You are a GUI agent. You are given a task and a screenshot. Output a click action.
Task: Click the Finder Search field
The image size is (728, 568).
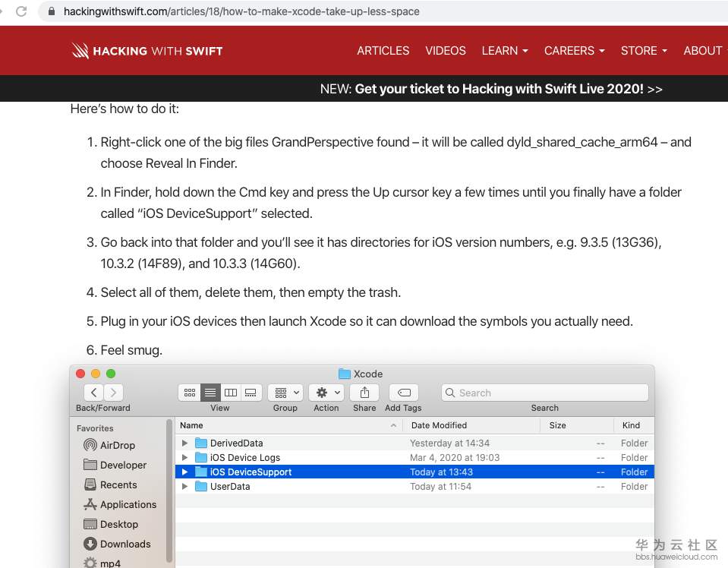point(544,393)
